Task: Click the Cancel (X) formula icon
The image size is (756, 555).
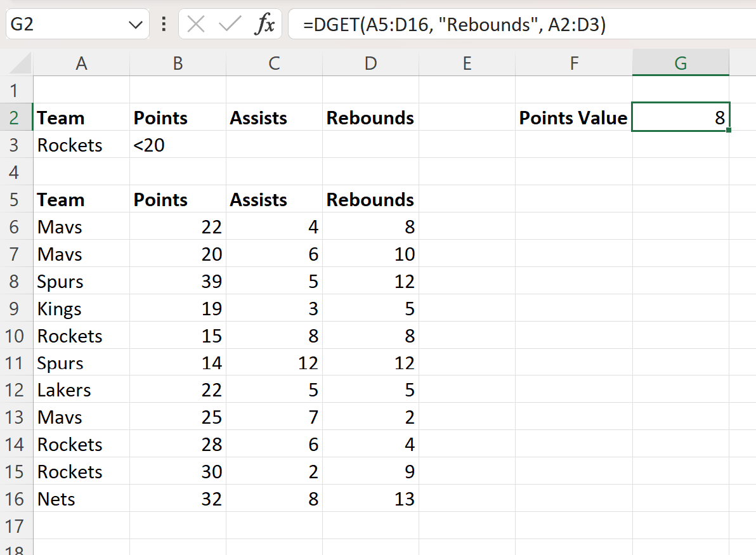Action: (x=196, y=23)
